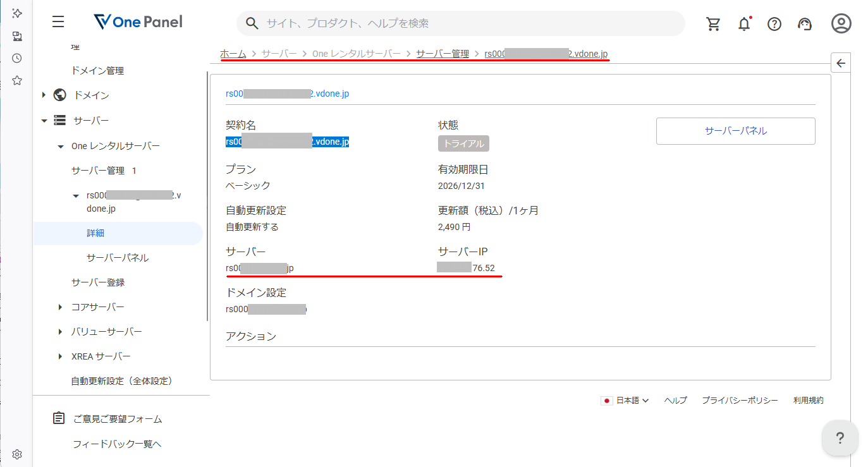Open the 日本語 language dropdown
868x467 pixels.
coord(625,400)
